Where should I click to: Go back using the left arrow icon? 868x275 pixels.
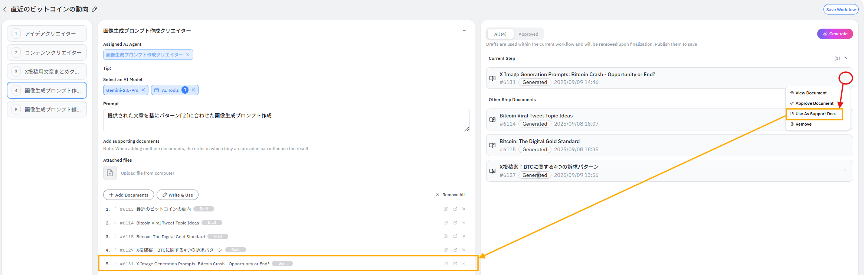pos(5,9)
